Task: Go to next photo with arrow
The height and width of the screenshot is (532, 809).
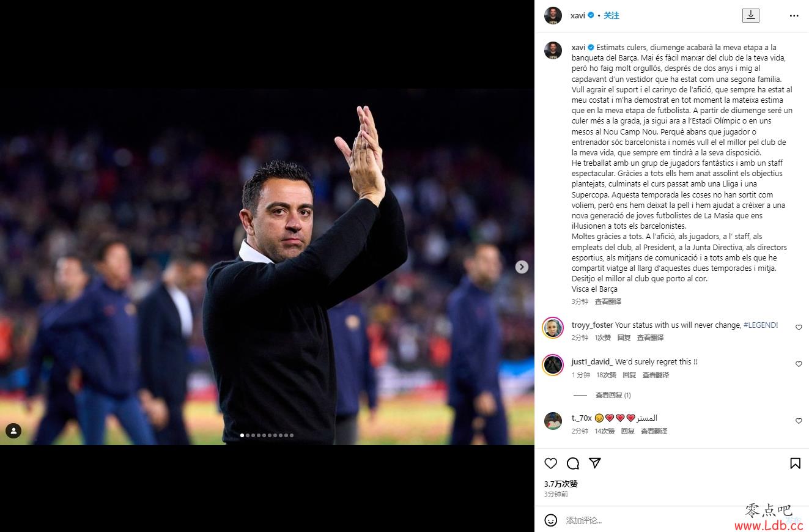Action: pyautogui.click(x=522, y=267)
